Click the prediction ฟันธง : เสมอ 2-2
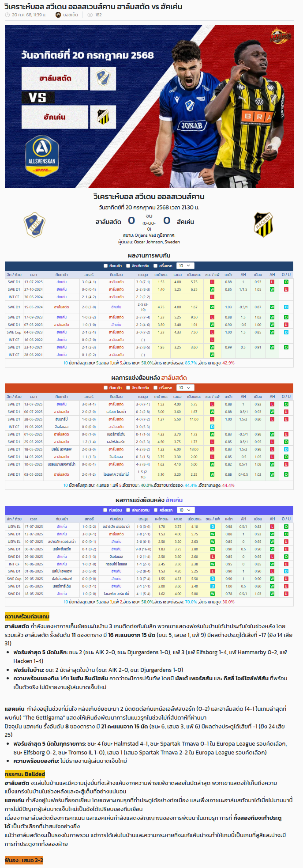The height and width of the screenshot is (868, 303). coord(24,860)
